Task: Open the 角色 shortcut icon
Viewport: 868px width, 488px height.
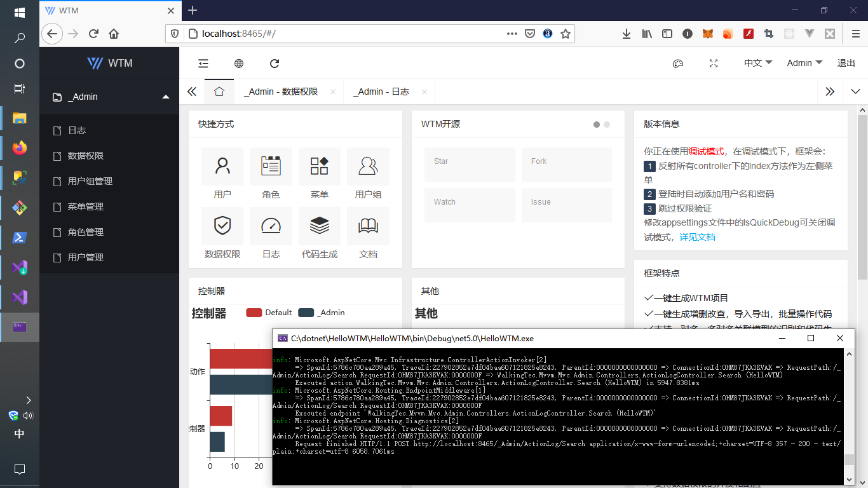Action: coord(271,167)
